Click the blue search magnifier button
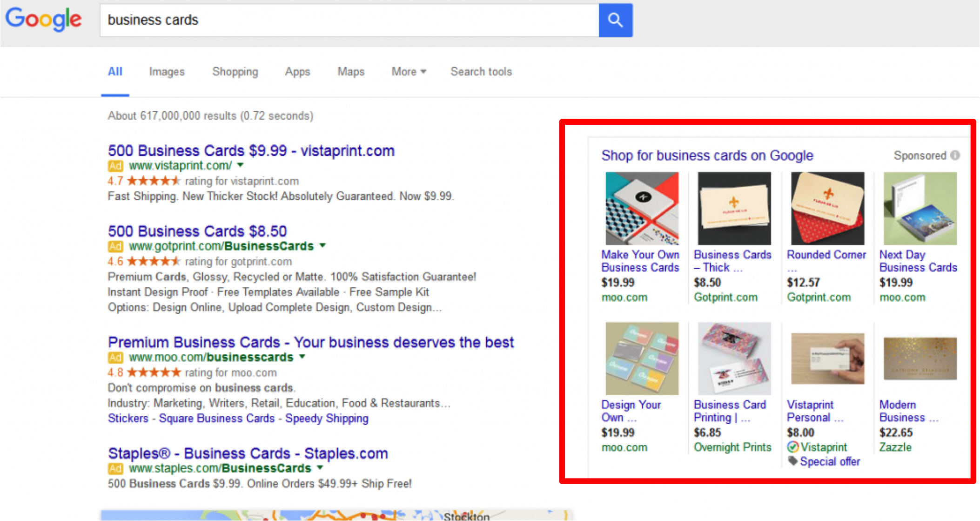The width and height of the screenshot is (980, 521). pos(615,20)
